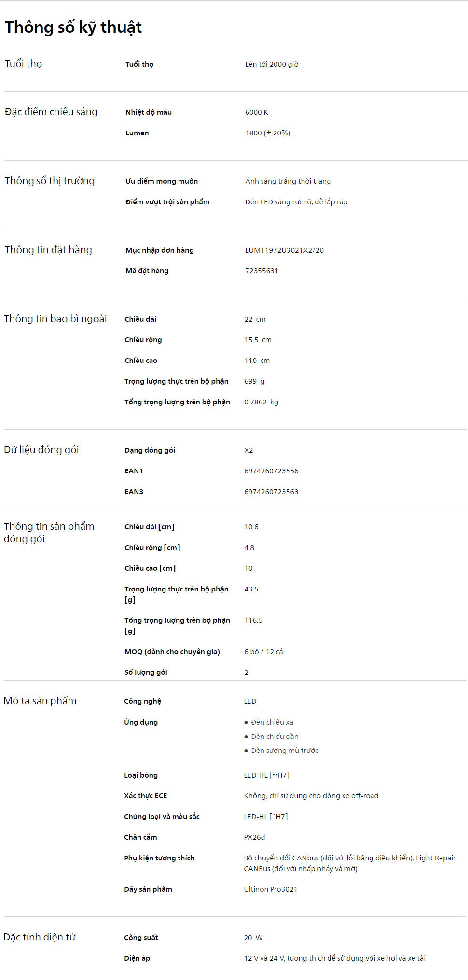The height and width of the screenshot is (980, 468).
Task: Click the 'Nhiệt độ màu' label
Action: click(149, 112)
